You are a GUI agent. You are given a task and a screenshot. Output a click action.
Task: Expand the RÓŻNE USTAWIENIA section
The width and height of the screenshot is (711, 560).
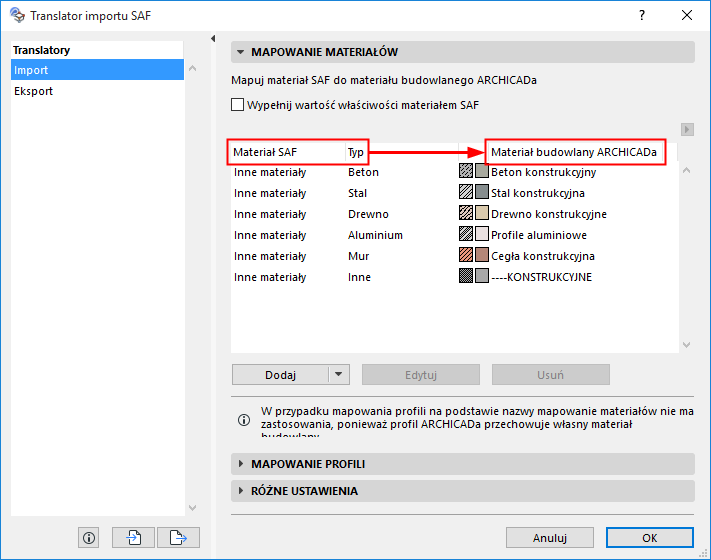point(241,491)
